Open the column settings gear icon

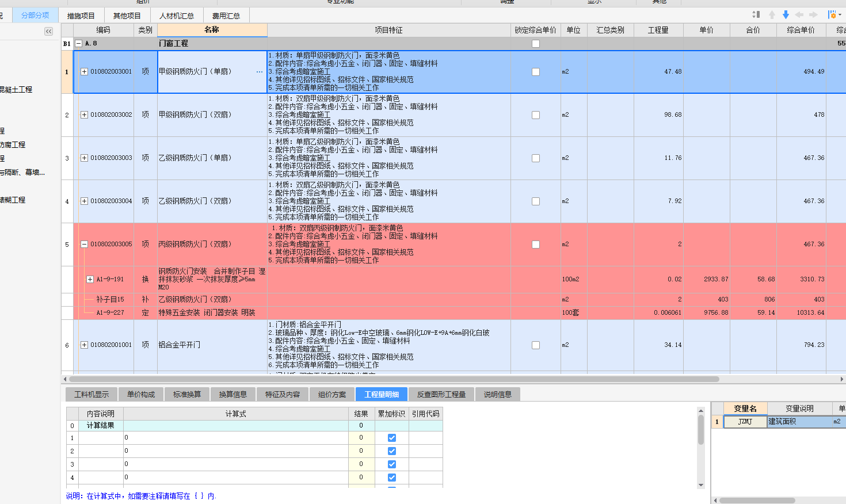click(x=832, y=14)
